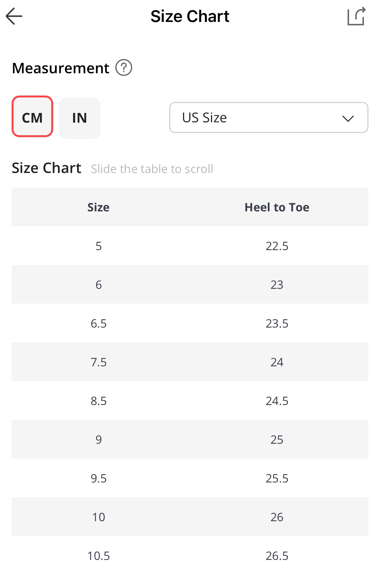
Task: Tap the share icon
Action: 356,16
